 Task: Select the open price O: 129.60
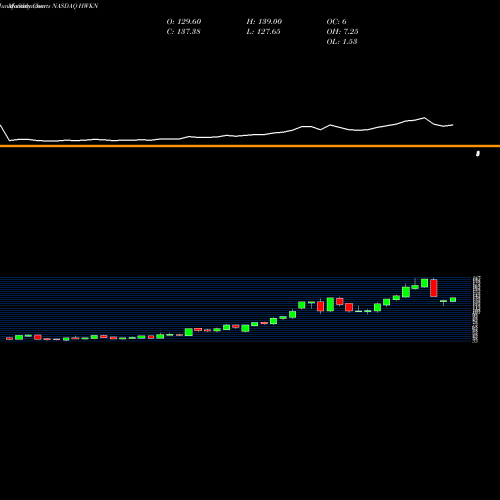click(184, 21)
